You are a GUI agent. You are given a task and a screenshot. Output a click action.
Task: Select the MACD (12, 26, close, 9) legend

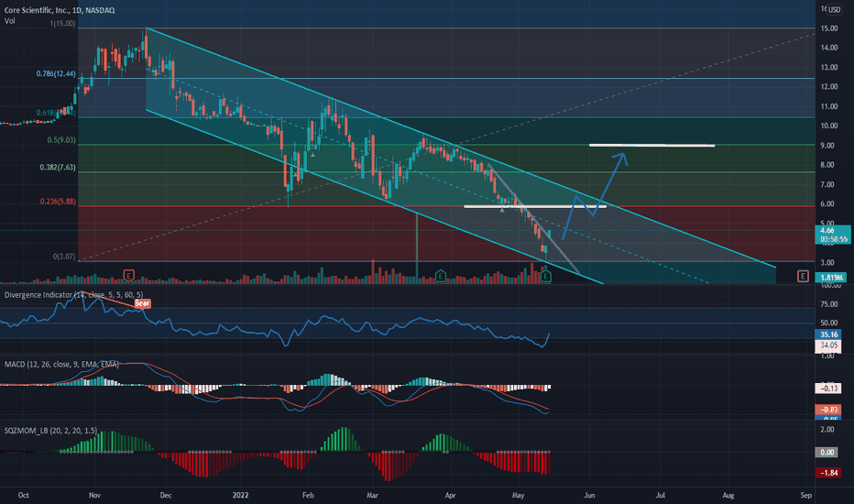click(61, 364)
